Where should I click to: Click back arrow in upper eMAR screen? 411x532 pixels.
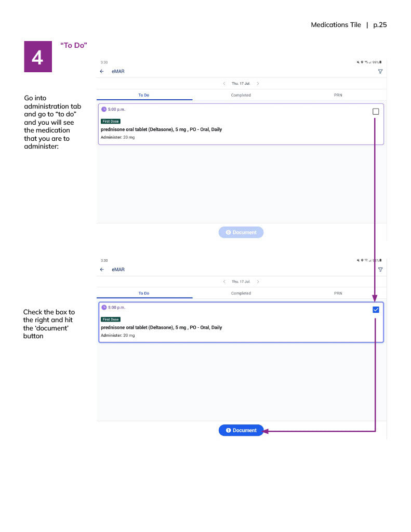tap(102, 72)
